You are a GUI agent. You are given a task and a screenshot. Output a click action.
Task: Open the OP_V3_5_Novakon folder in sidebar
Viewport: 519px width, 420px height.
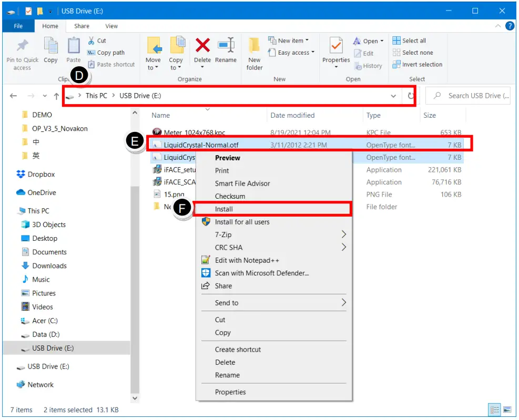click(55, 129)
